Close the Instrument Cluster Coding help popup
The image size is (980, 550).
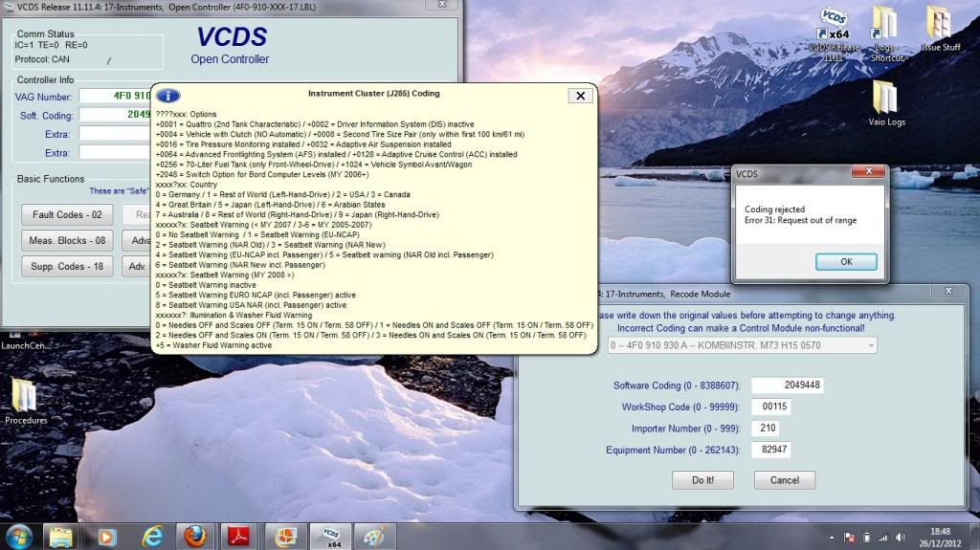(x=580, y=96)
